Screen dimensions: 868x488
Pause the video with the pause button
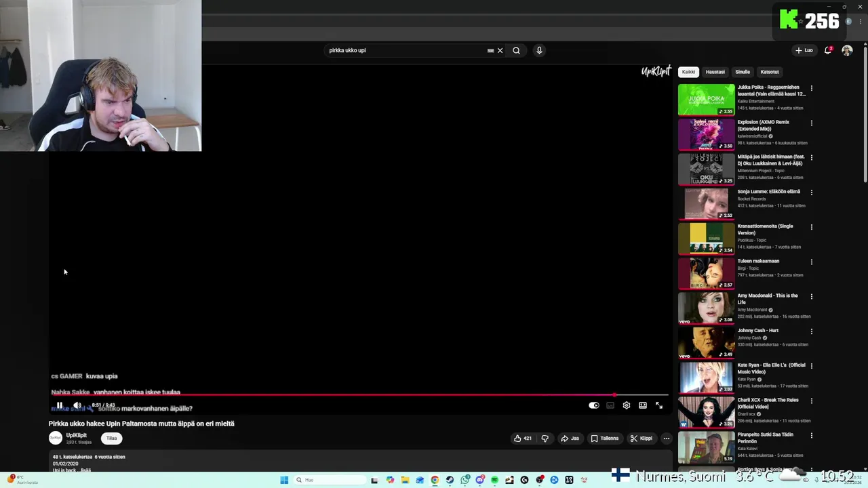pos(60,405)
